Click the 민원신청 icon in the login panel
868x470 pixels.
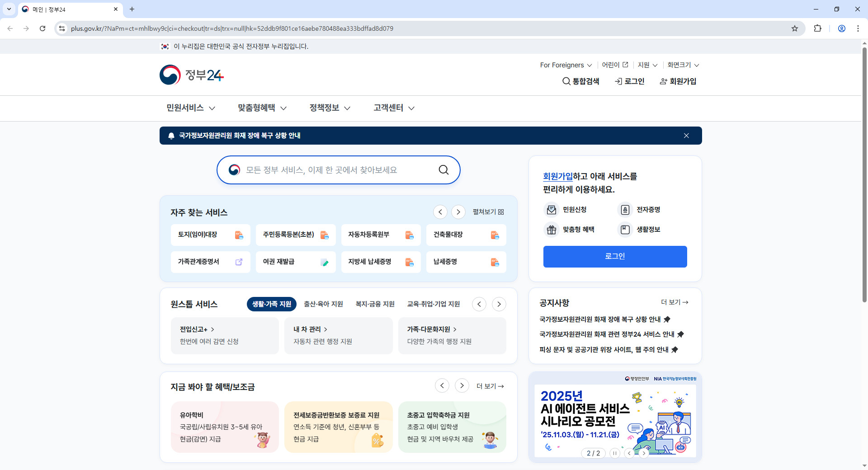coord(552,210)
